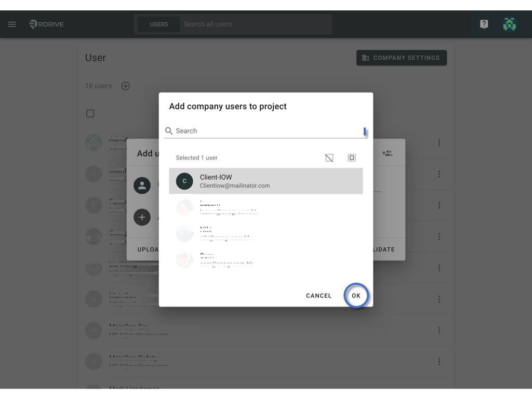Select the Client-IOW user row

[x=266, y=181]
